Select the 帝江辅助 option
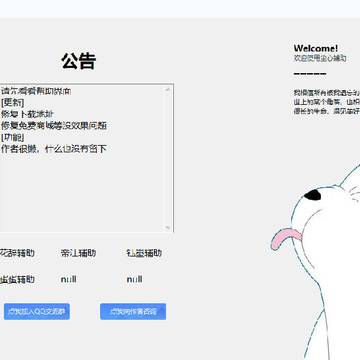This screenshot has height=360, width=360. (78, 253)
